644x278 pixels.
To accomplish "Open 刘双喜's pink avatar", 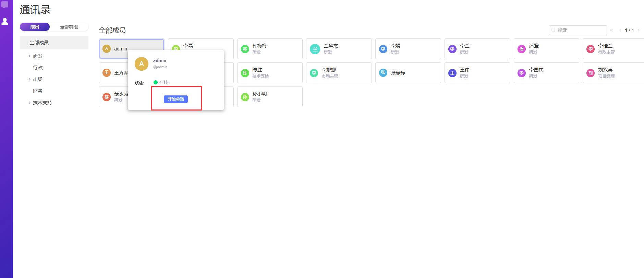I will pyautogui.click(x=590, y=73).
